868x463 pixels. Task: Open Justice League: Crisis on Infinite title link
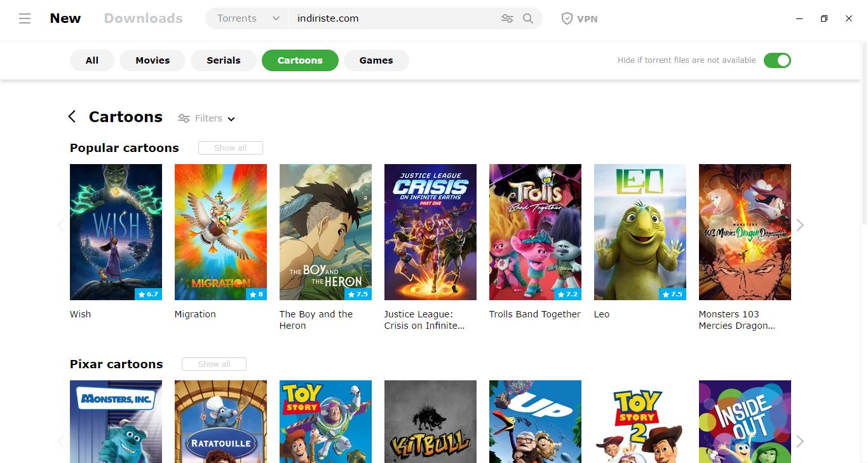424,320
